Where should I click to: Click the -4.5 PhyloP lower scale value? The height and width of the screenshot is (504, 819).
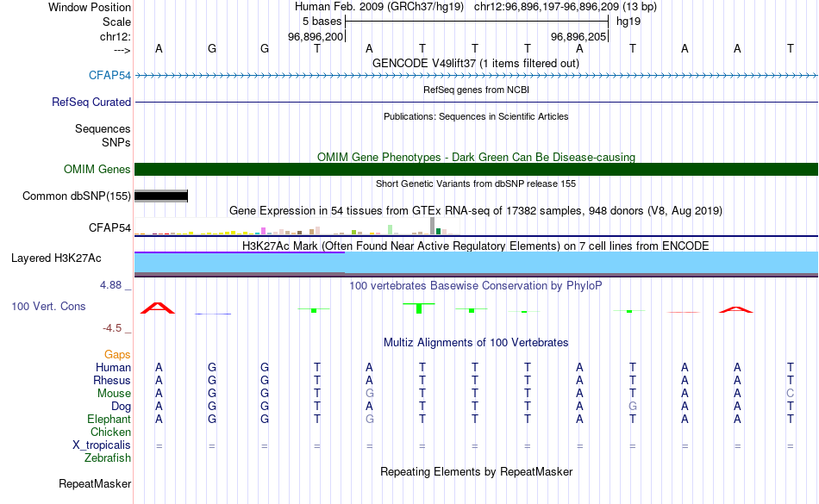112,327
